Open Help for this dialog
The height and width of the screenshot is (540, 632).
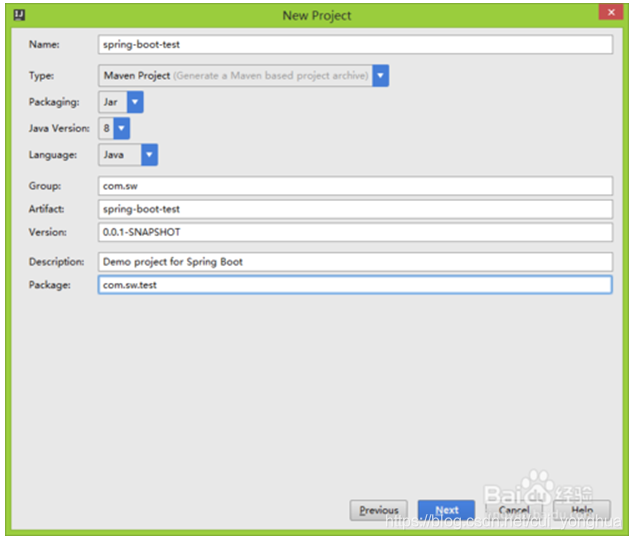tap(582, 510)
